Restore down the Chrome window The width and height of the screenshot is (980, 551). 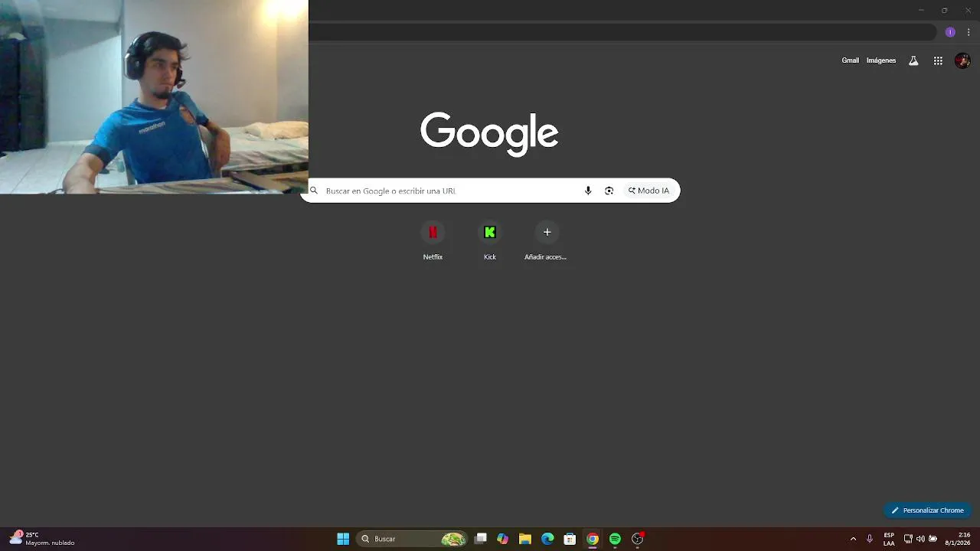coord(944,10)
